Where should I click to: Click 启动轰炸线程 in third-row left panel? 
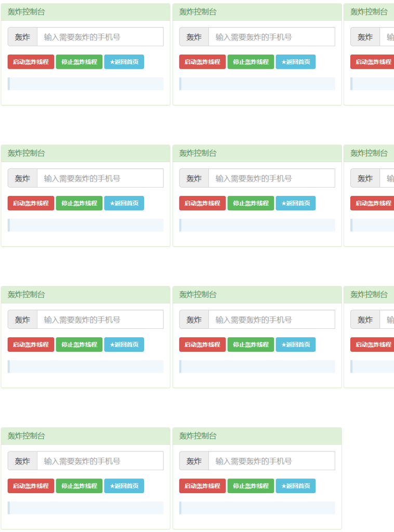(x=31, y=344)
